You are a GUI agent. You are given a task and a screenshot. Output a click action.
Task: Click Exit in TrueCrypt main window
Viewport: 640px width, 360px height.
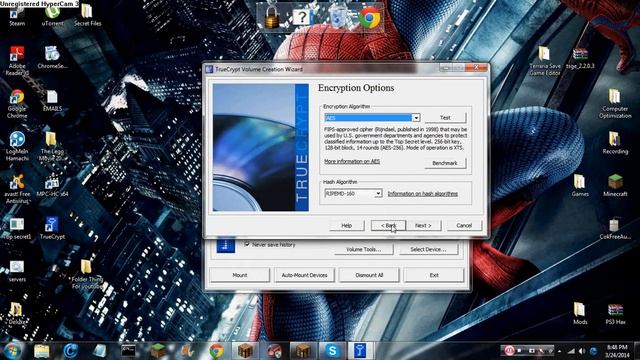[x=434, y=275]
